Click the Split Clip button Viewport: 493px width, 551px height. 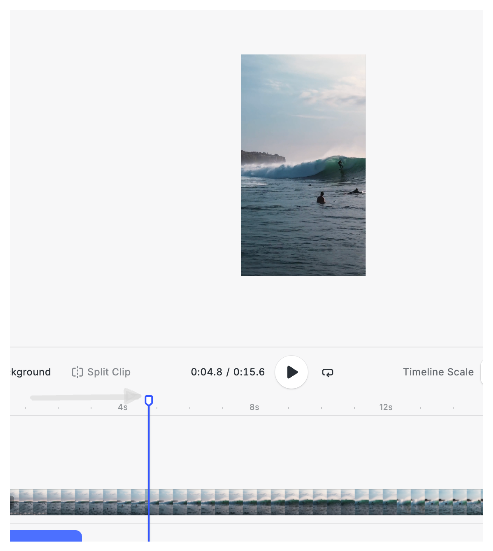point(101,372)
